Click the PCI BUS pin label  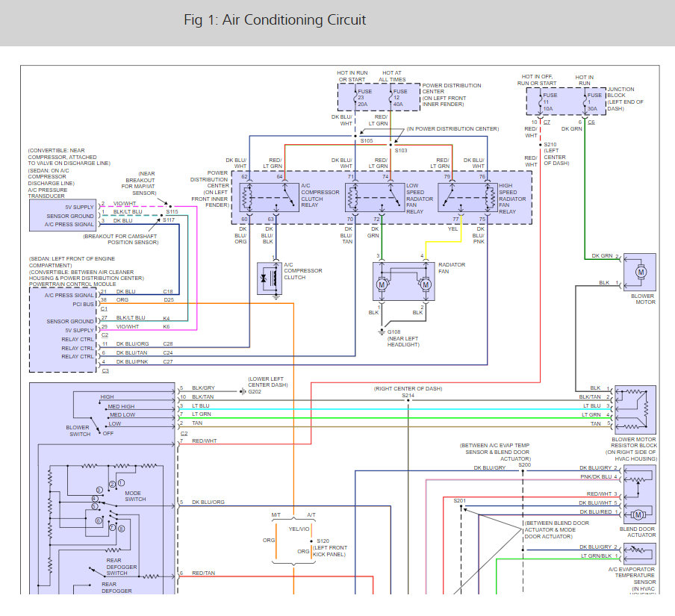pos(83,304)
